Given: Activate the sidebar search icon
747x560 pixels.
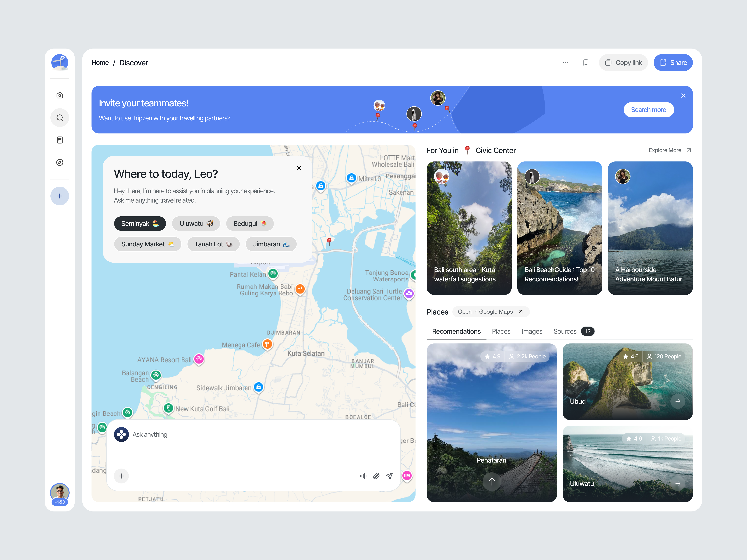Looking at the screenshot, I should click(59, 117).
